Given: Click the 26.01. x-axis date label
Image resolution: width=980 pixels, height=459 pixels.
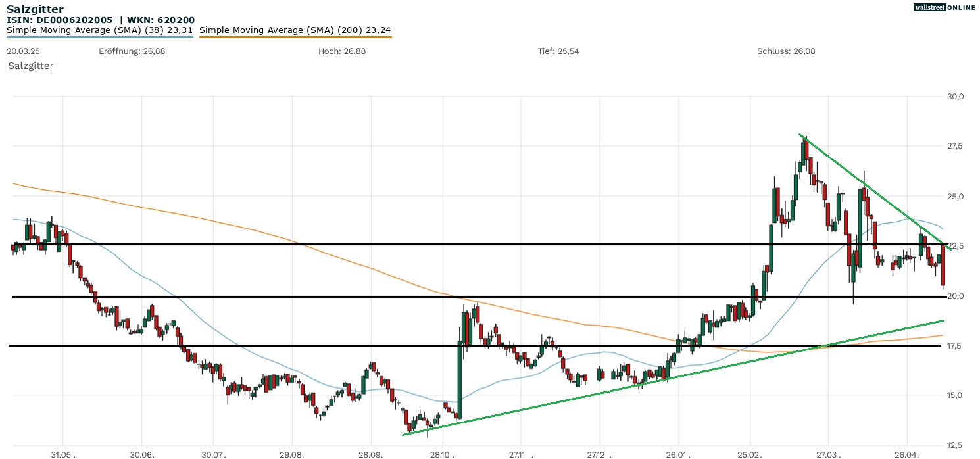Looking at the screenshot, I should pos(677,454).
